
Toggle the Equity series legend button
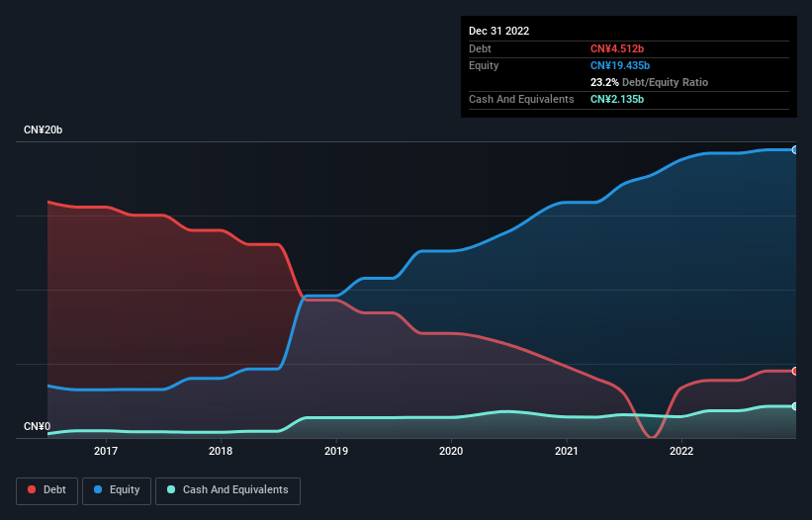click(117, 490)
